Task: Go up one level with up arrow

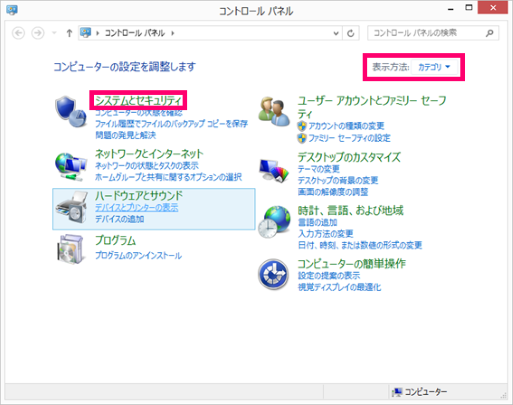Action: (69, 33)
